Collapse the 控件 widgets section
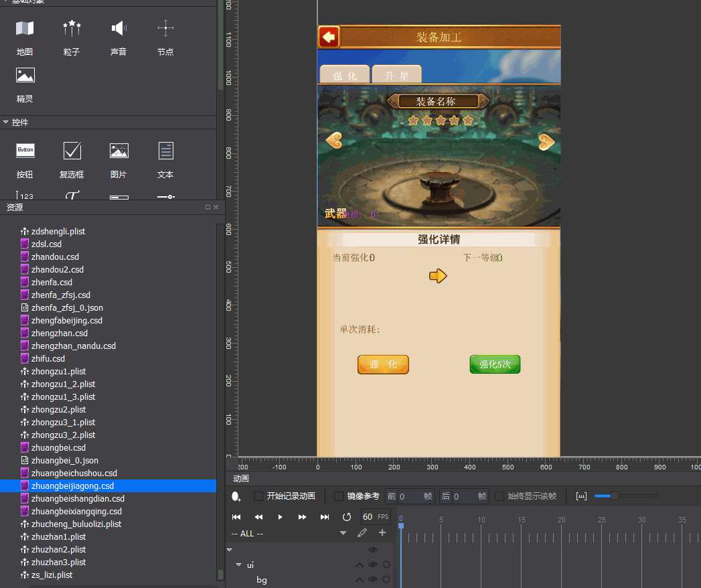 [x=6, y=123]
